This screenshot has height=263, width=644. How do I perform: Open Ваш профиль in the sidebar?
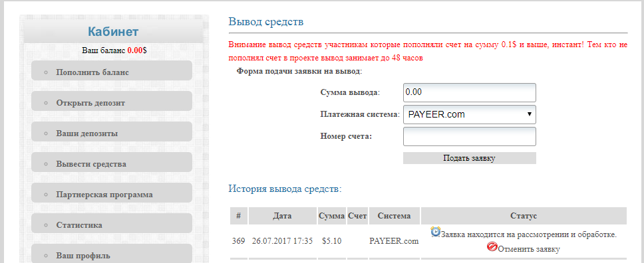tap(112, 254)
